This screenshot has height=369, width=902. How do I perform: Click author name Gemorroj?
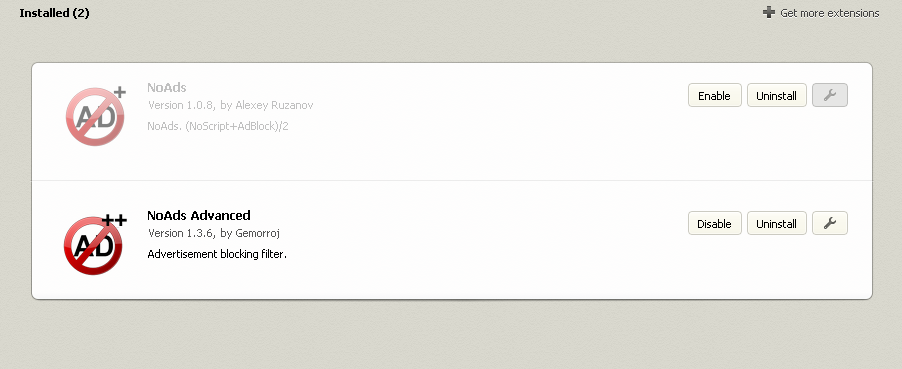click(x=257, y=233)
